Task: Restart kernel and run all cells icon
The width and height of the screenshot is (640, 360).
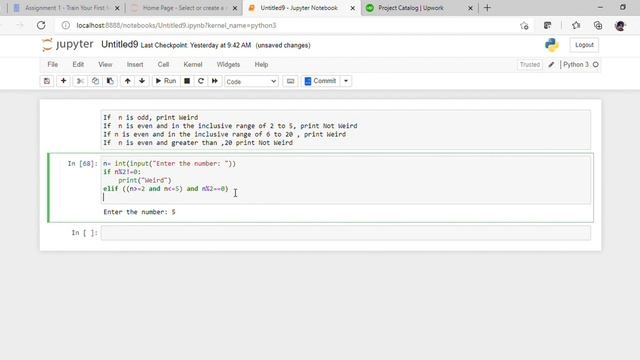Action: point(215,81)
